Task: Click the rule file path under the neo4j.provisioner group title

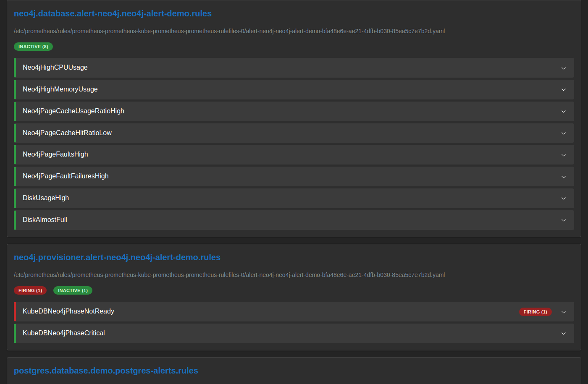Action: (229, 275)
